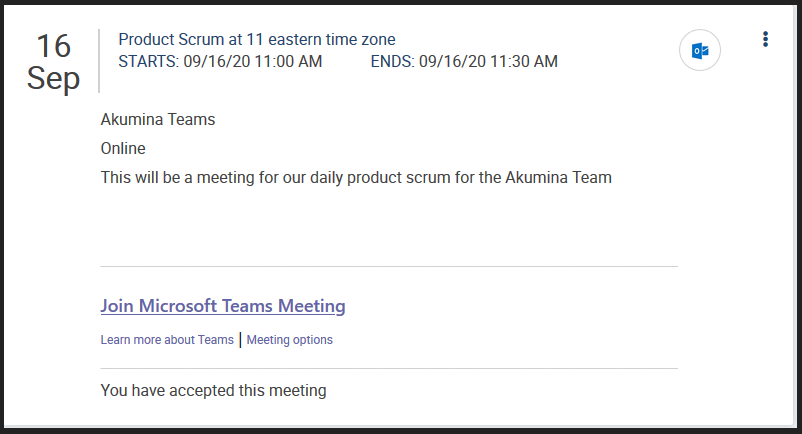Select the Akumina Teams organizer text
The height and width of the screenshot is (434, 802).
pyautogui.click(x=158, y=120)
